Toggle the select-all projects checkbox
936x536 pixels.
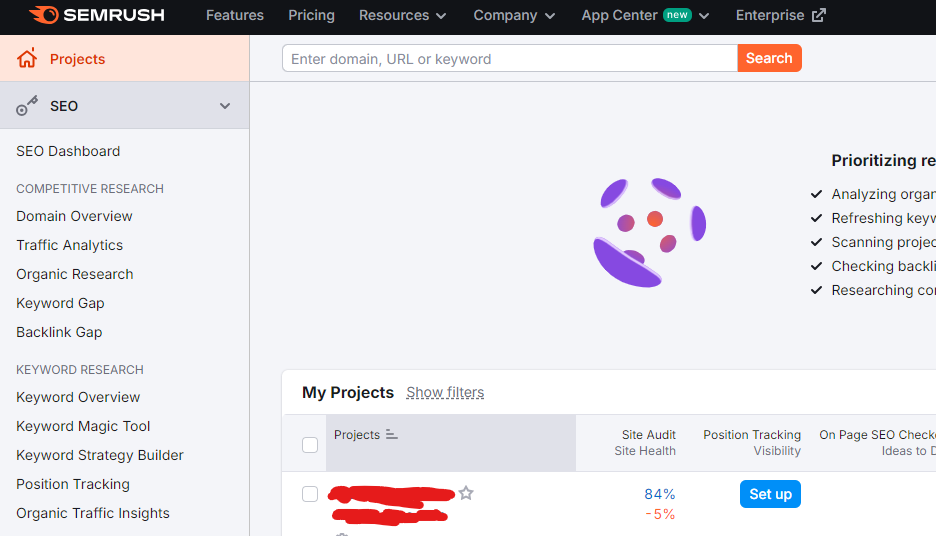coord(310,445)
